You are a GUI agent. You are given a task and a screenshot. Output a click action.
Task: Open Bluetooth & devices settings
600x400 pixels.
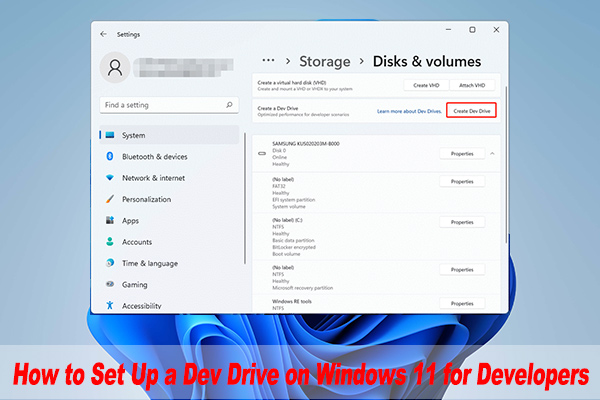click(x=169, y=157)
